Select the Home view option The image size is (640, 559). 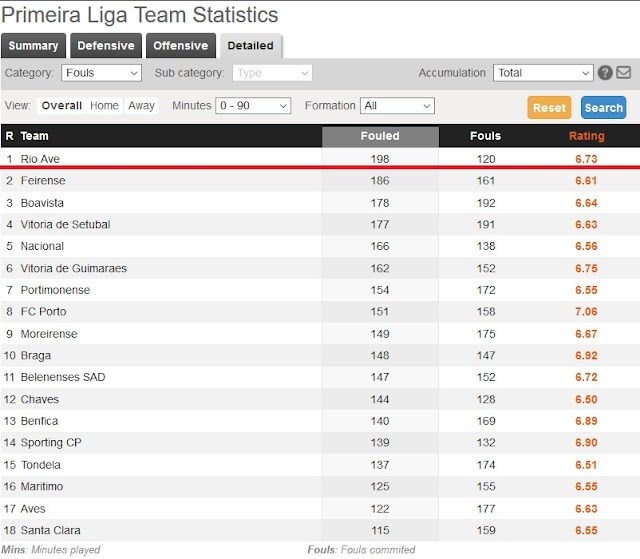point(104,106)
